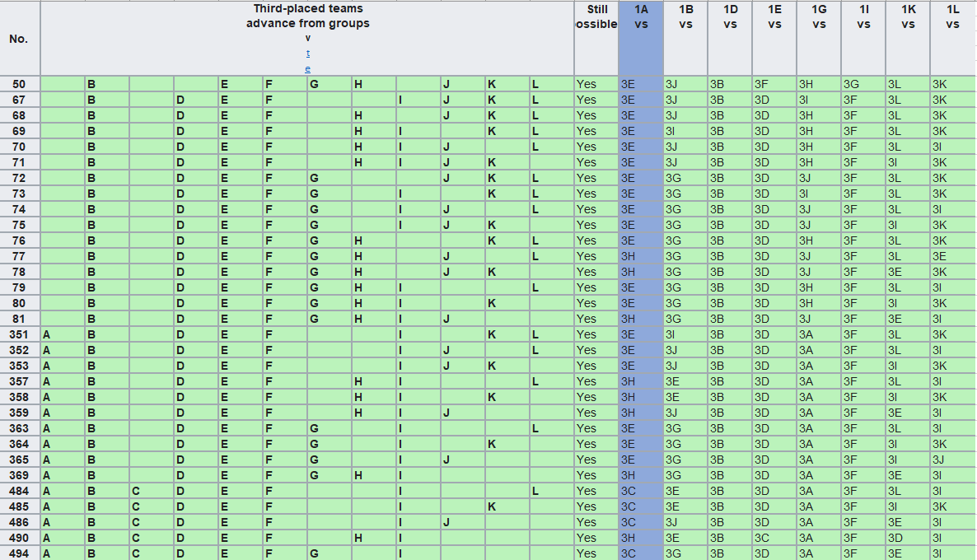Select row number 490
Screen dimensions: 977x560
19,538
